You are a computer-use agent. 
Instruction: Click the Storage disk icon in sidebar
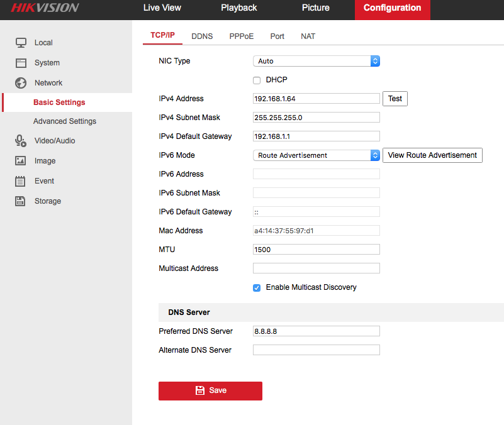(x=21, y=201)
